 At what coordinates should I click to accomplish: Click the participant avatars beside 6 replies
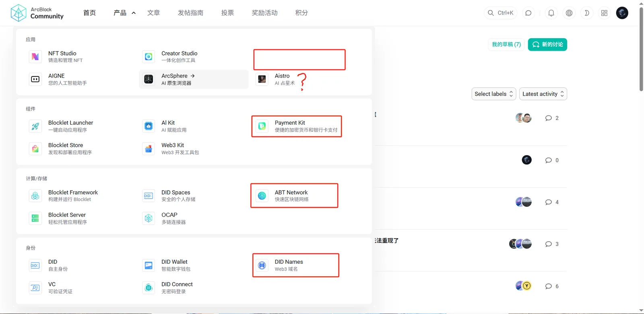click(524, 286)
